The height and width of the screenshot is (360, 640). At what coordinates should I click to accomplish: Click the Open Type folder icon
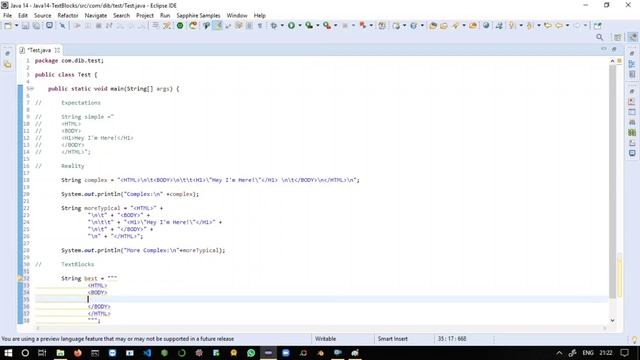433,26
